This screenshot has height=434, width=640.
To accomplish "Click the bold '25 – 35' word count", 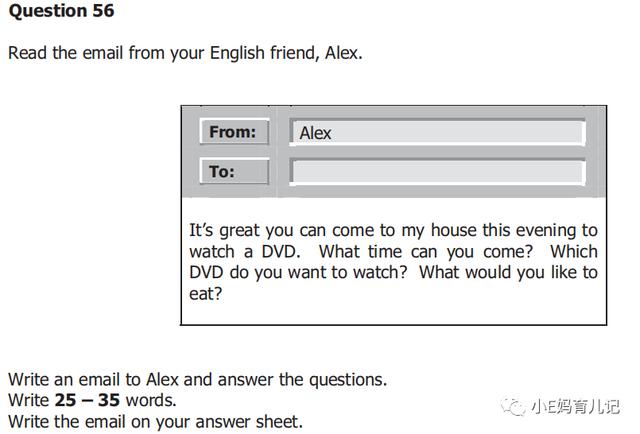I will (x=87, y=400).
